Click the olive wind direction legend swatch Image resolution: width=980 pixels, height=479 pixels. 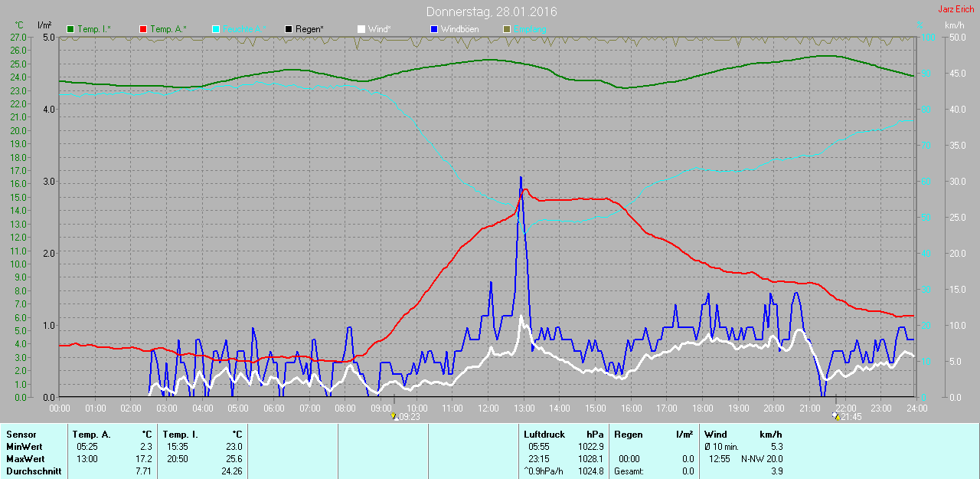click(x=506, y=29)
